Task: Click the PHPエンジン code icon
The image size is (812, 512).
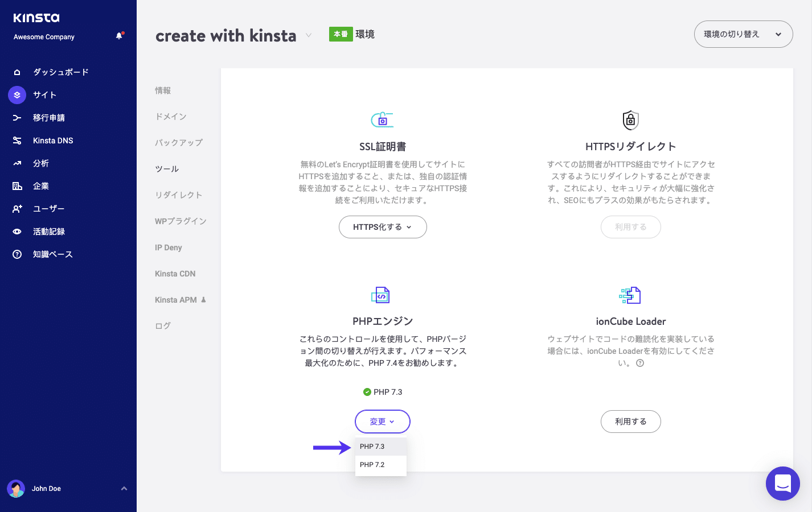Action: click(382, 295)
